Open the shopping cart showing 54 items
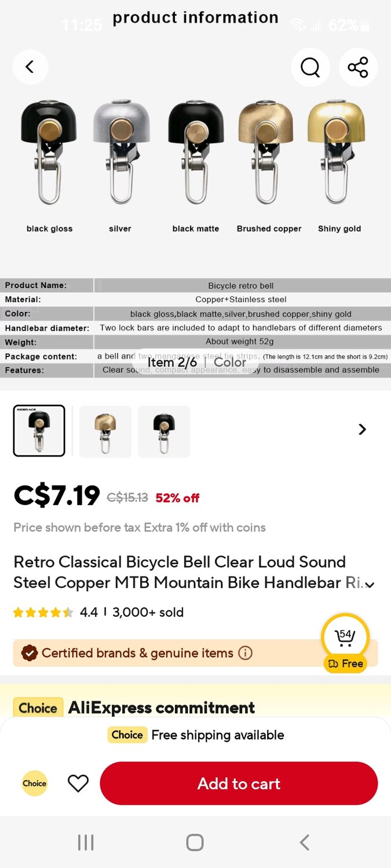 tap(345, 637)
